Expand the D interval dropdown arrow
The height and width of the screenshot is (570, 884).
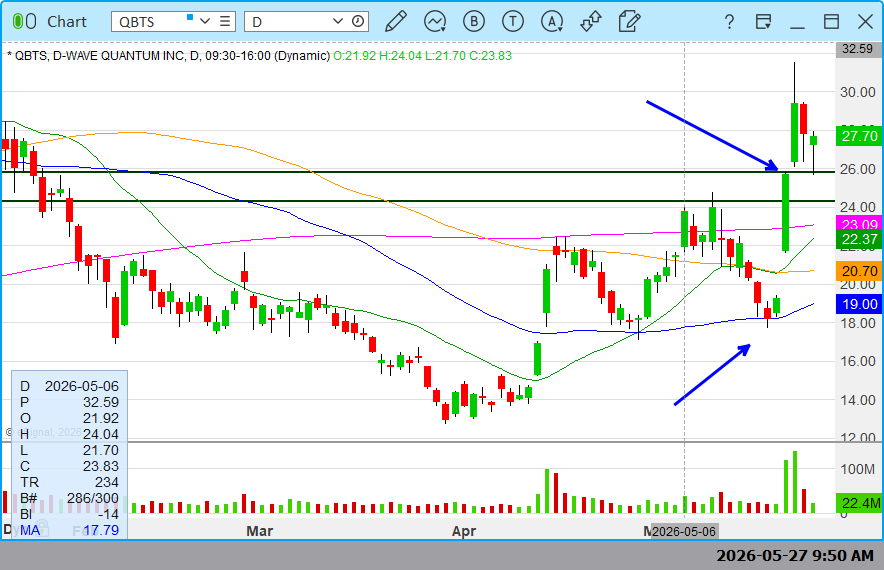pos(338,21)
